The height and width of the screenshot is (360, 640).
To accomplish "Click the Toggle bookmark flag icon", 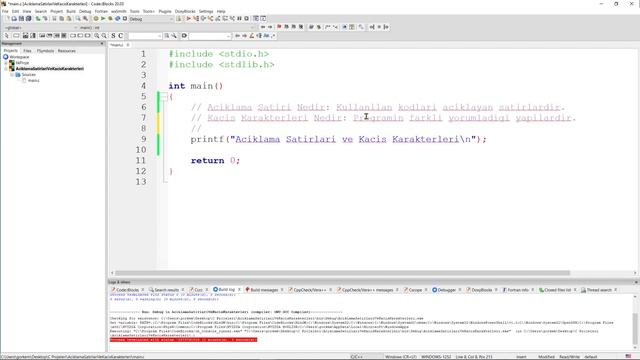I will (279, 27).
